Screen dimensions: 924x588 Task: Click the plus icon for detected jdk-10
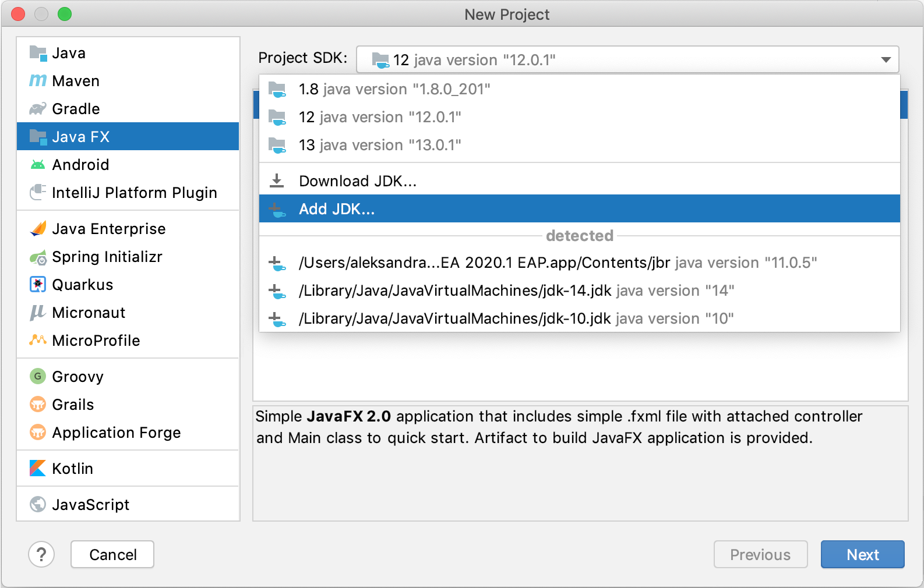pos(277,319)
